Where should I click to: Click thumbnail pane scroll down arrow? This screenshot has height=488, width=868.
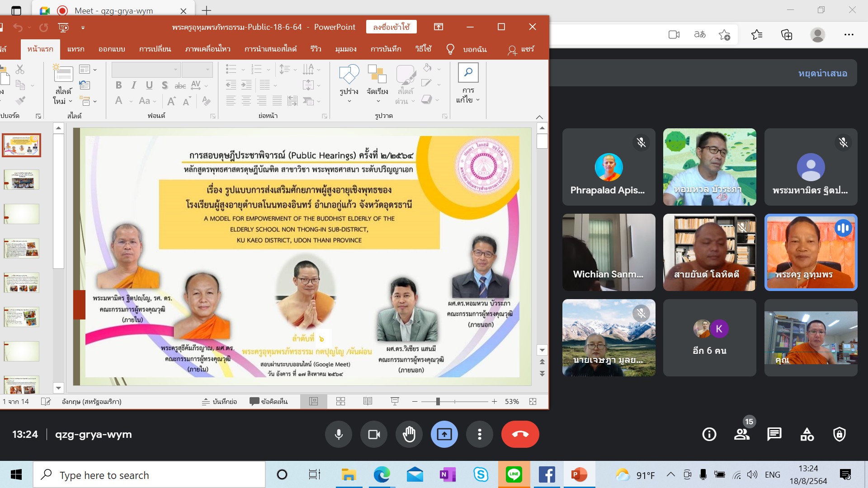[58, 388]
